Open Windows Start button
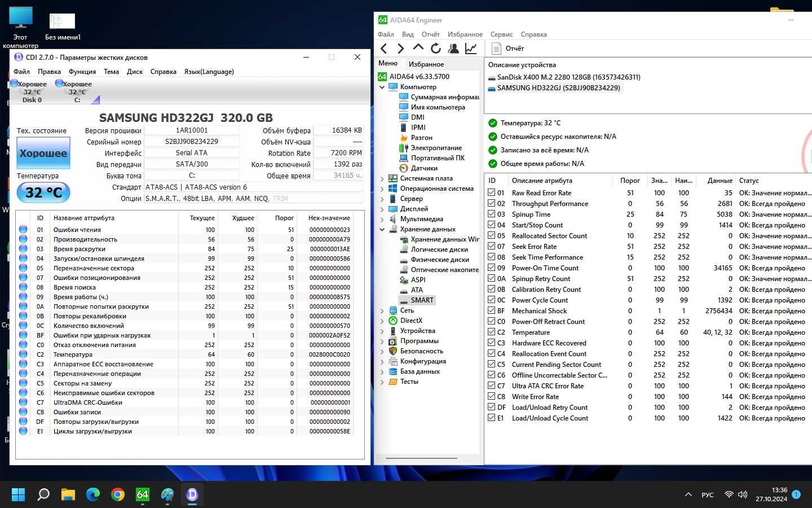The width and height of the screenshot is (812, 508). coord(18,494)
